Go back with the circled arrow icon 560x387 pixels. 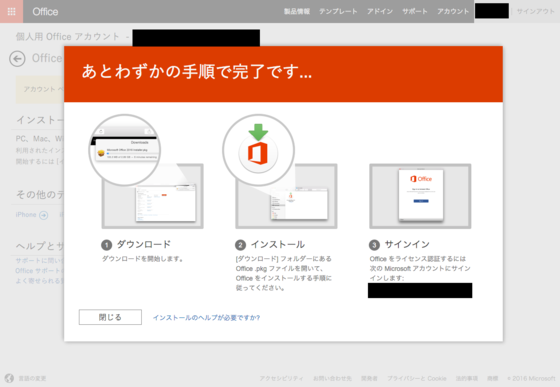(17, 59)
